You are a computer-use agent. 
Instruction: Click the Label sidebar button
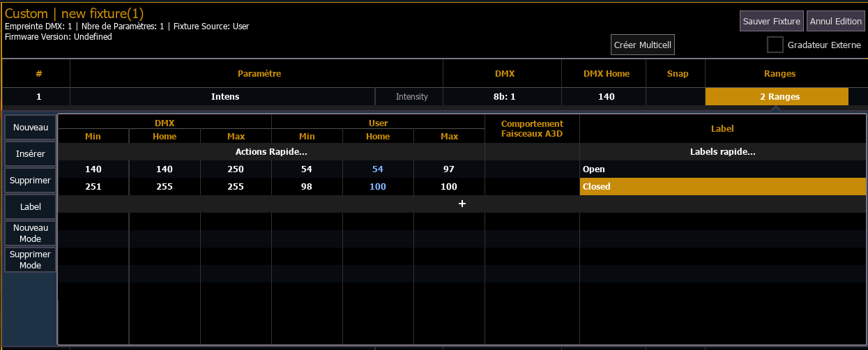tap(31, 207)
